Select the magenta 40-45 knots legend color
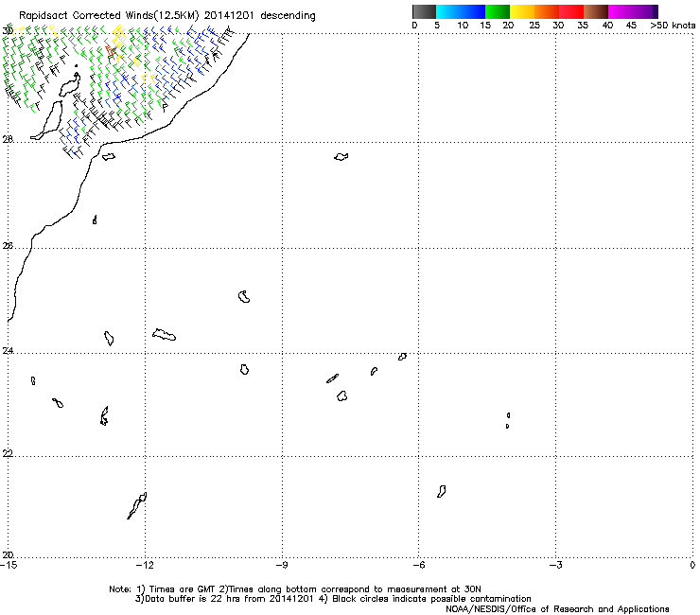Image resolution: width=700 pixels, height=615 pixels. 621,11
